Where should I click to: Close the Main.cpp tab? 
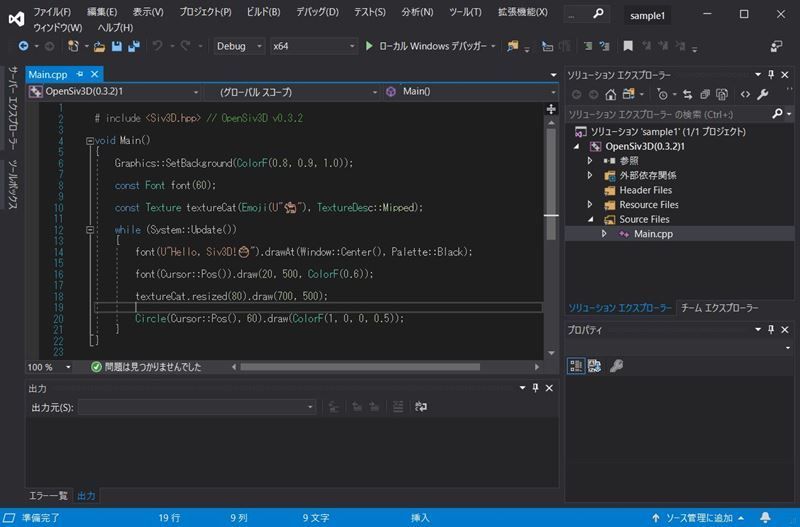pyautogui.click(x=94, y=74)
